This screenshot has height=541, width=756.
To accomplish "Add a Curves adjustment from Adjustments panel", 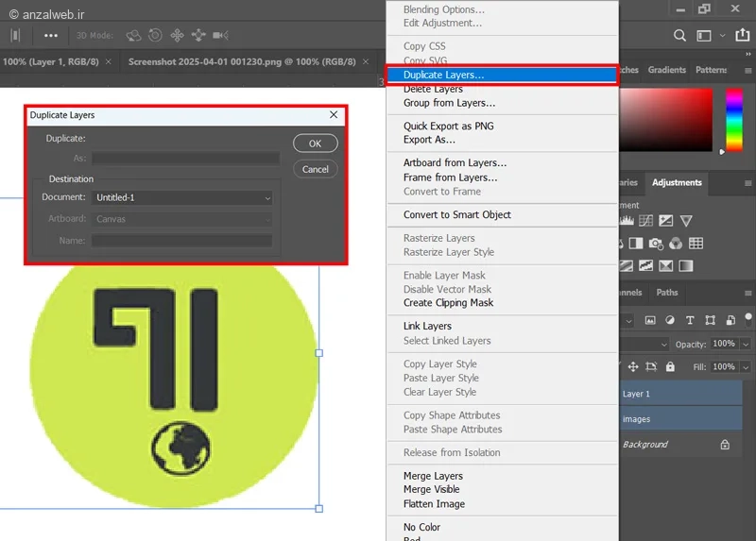I will [645, 221].
